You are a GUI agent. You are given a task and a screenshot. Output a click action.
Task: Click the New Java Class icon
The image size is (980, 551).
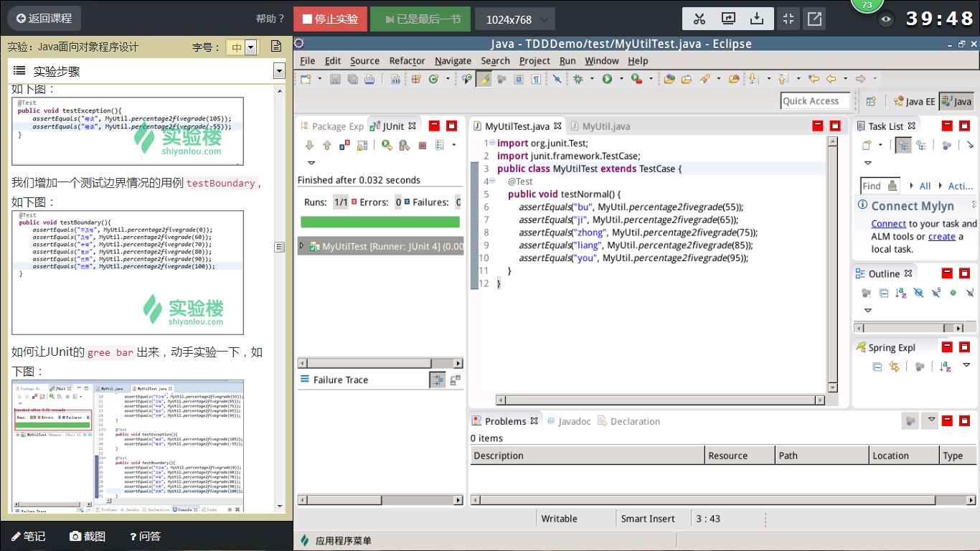(433, 79)
